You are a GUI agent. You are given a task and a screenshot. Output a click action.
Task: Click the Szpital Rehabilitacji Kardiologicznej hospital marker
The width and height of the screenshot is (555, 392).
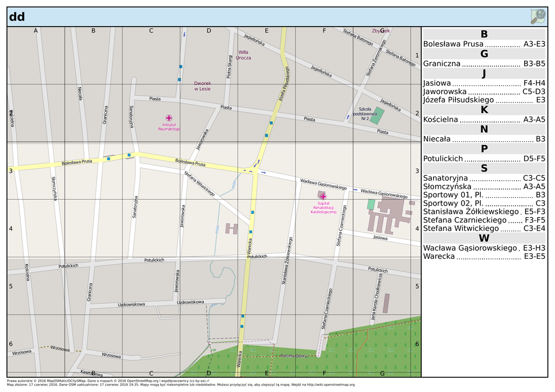pyautogui.click(x=323, y=196)
